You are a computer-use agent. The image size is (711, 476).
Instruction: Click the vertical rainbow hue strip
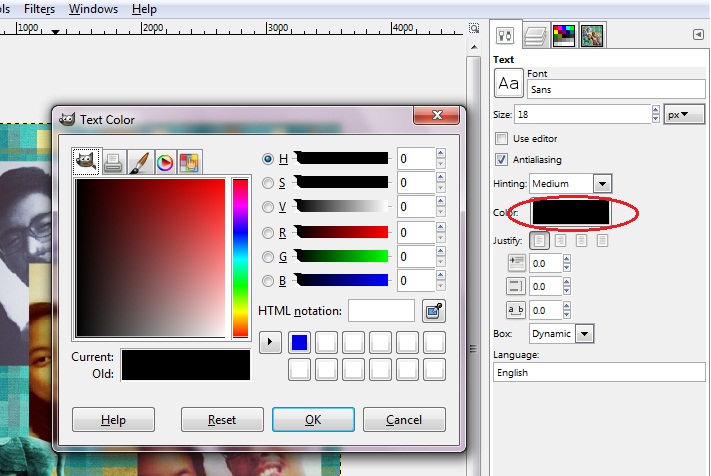pos(240,258)
